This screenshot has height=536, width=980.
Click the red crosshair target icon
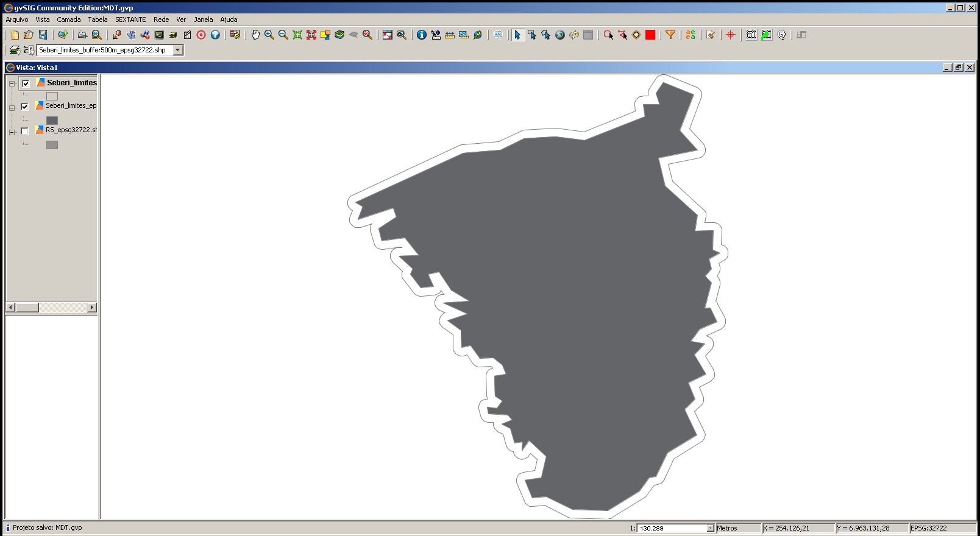click(731, 35)
